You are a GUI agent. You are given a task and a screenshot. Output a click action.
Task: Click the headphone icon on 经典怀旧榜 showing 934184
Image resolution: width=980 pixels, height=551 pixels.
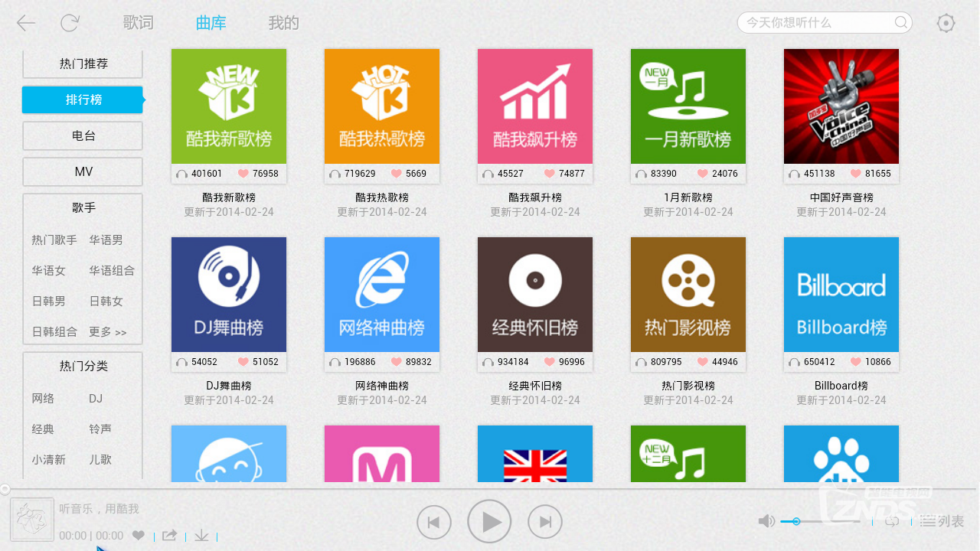(x=488, y=362)
